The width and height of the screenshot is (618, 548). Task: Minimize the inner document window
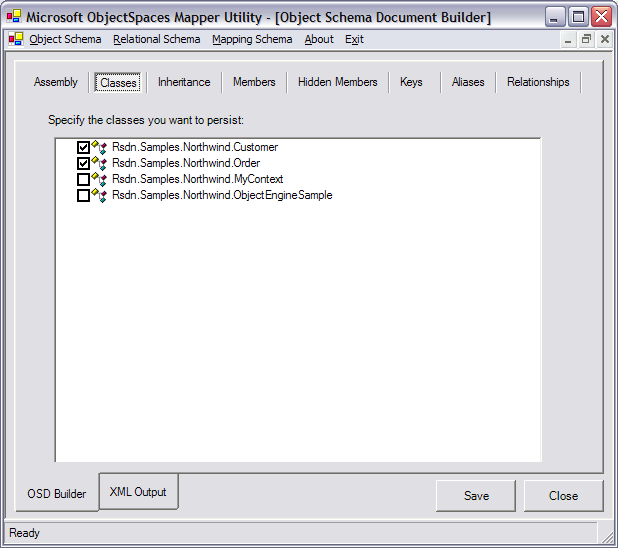click(x=568, y=39)
